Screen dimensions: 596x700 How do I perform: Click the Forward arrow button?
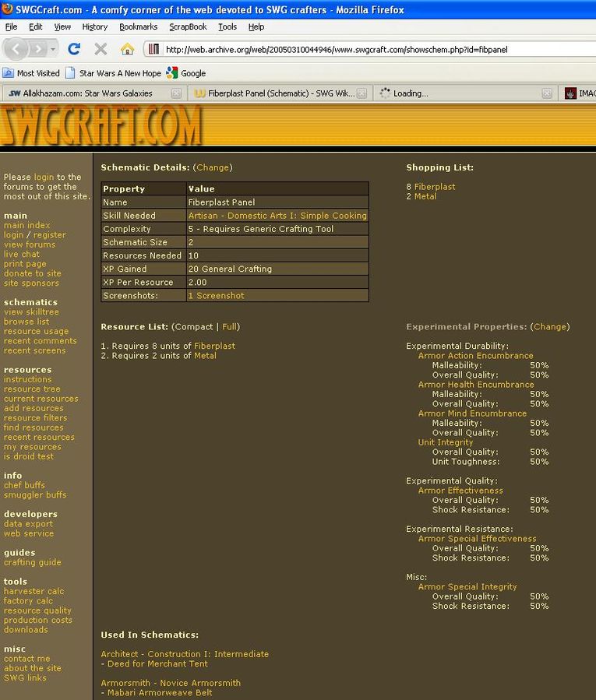coord(38,49)
